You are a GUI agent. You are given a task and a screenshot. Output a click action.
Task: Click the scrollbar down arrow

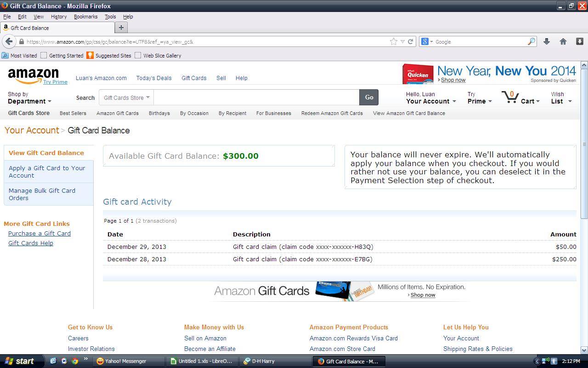point(584,350)
